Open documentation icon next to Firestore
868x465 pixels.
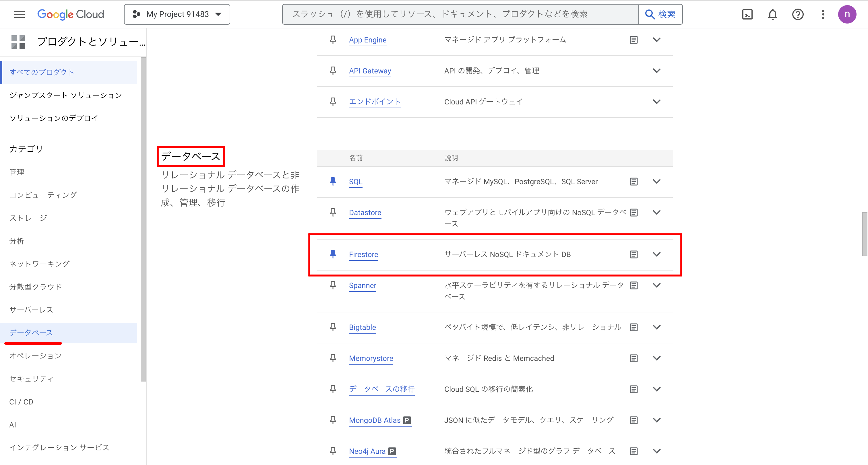pyautogui.click(x=633, y=254)
